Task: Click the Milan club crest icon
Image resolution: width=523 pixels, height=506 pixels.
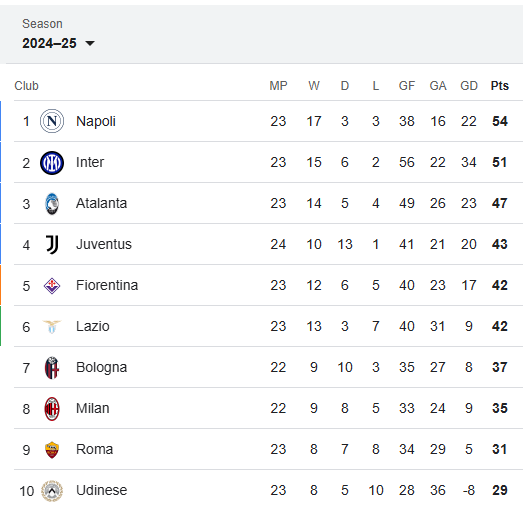Action: pos(52,409)
